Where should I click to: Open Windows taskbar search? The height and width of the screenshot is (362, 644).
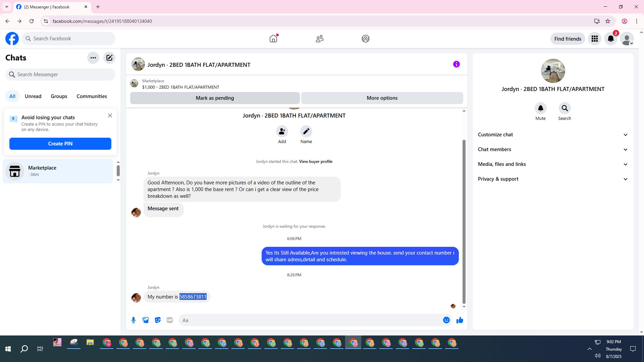coord(24,349)
